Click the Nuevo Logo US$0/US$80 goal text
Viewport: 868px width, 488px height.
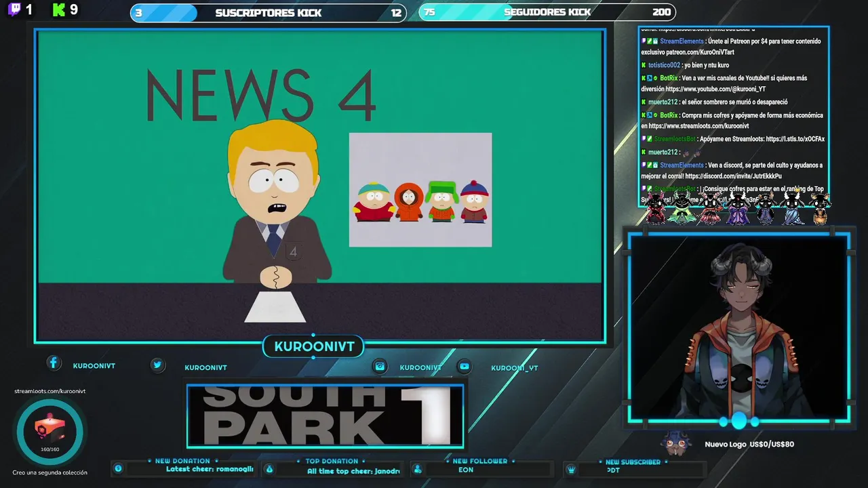(x=749, y=444)
